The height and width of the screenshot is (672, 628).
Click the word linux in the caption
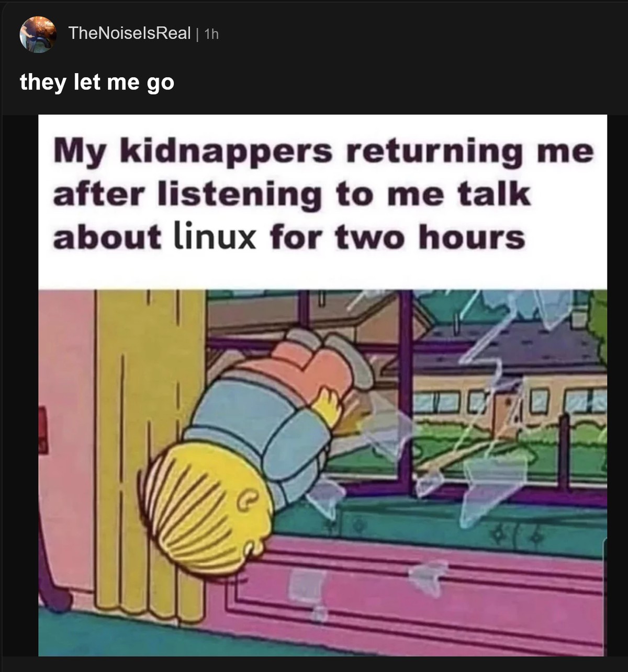pyautogui.click(x=214, y=236)
